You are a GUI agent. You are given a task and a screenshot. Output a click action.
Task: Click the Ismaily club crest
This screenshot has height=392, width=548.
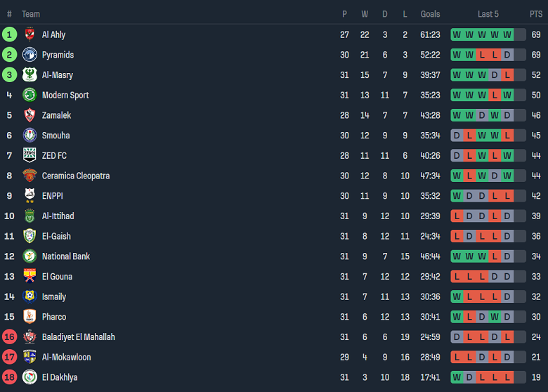coord(30,296)
